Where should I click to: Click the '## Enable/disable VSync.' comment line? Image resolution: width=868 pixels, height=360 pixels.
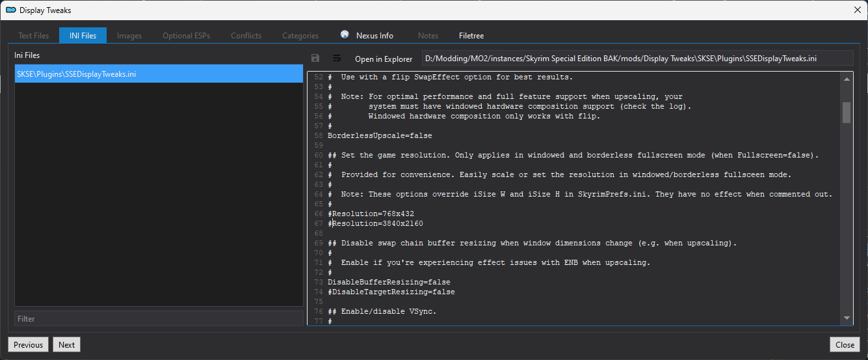click(x=382, y=311)
